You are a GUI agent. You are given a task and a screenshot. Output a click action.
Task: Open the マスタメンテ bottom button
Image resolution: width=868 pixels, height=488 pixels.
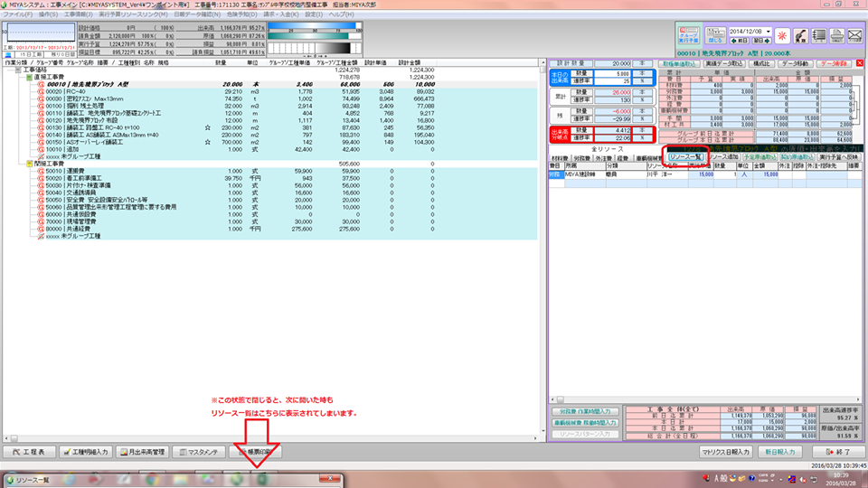click(199, 452)
